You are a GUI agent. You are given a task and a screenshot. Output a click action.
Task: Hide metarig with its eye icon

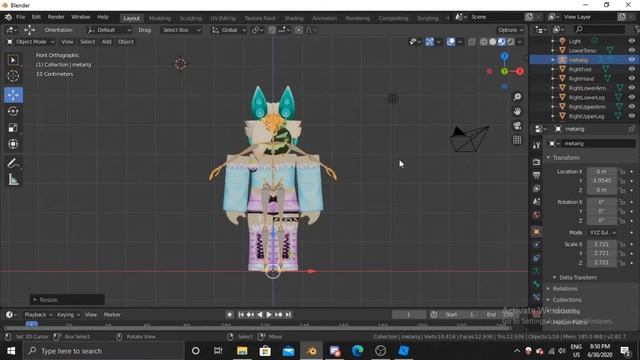[631, 60]
